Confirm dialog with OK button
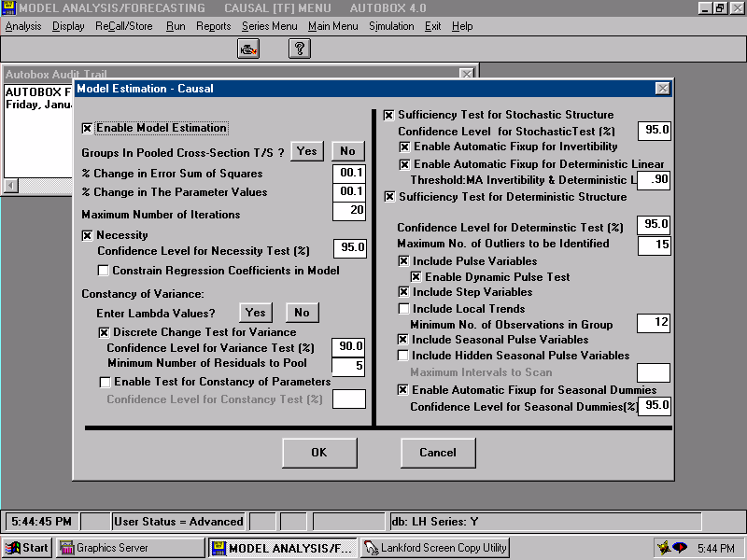747x560 pixels. coord(319,453)
